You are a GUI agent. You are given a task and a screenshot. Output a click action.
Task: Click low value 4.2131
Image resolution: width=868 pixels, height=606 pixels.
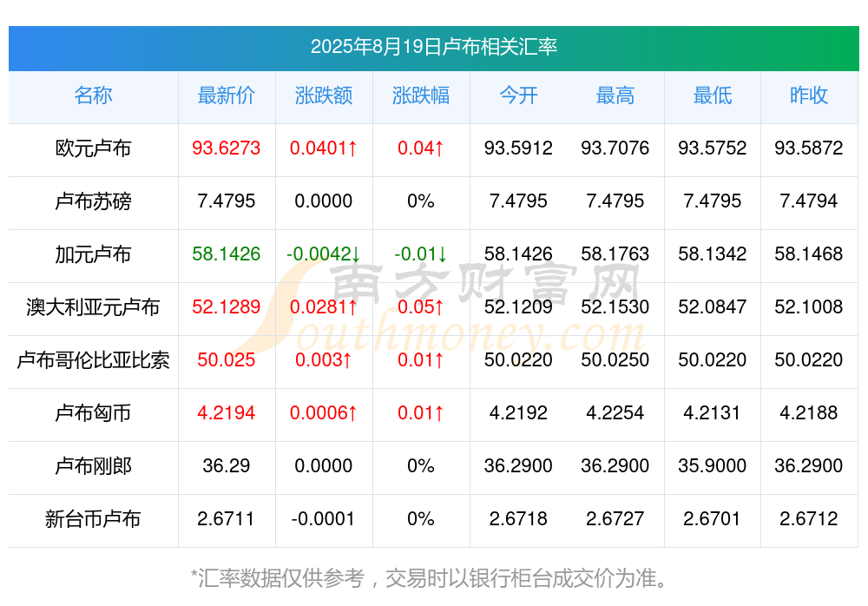coord(712,412)
